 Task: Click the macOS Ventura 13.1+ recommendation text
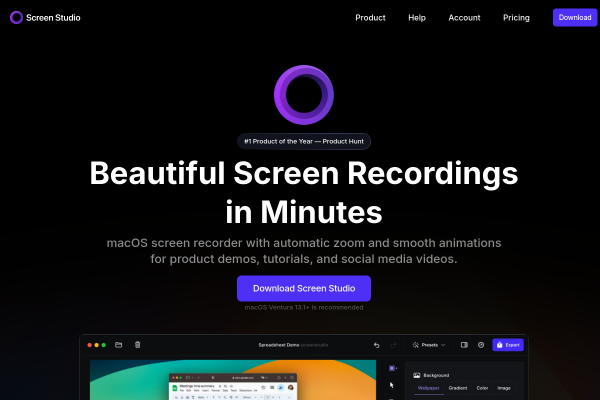(304, 307)
